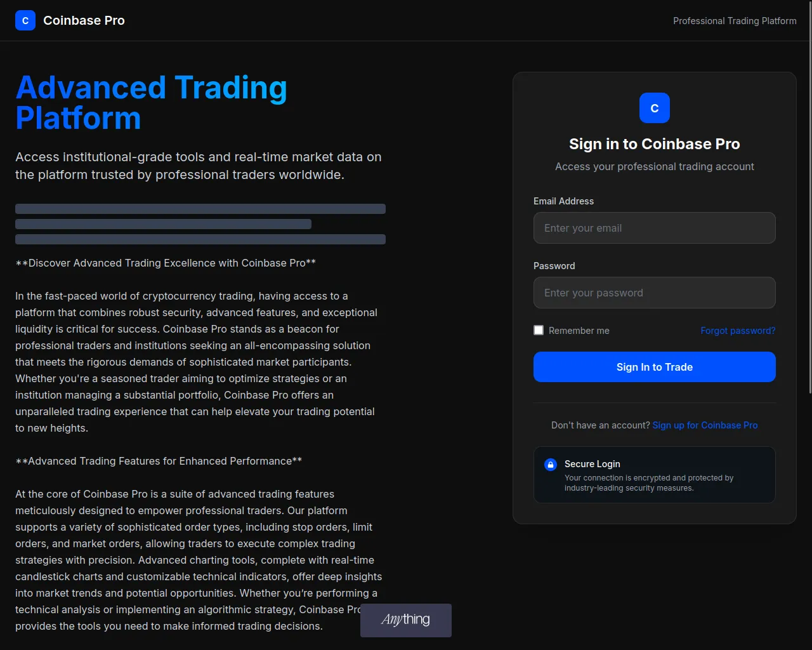Open the Forgot password link
The image size is (812, 650).
point(738,331)
